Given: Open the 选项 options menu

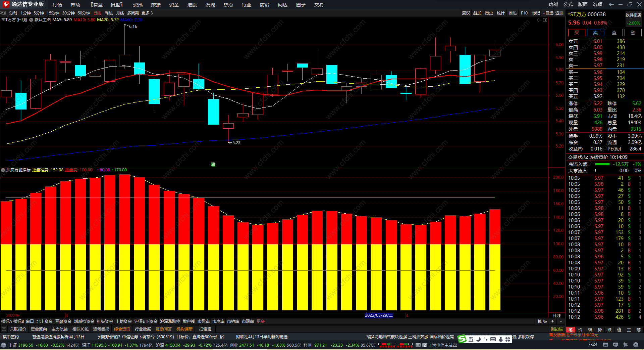Looking at the screenshot, I should coord(598,4).
